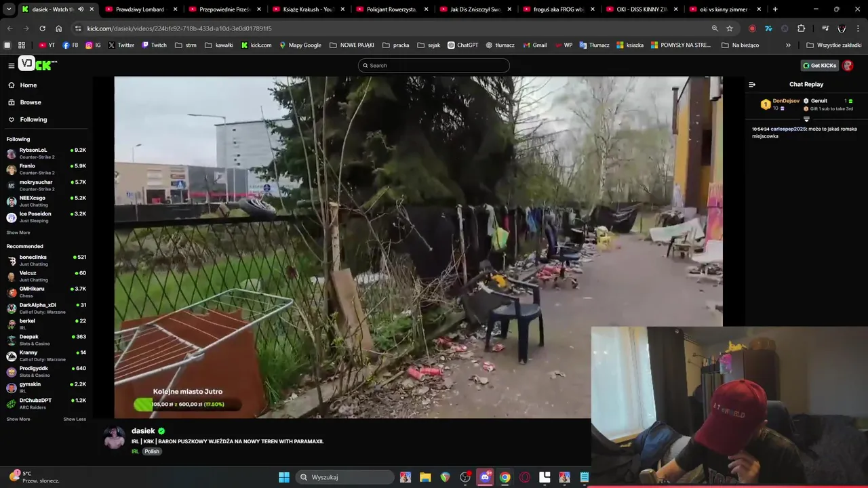Screen dimensions: 868x488
Task: Open the YT bookmark
Action: point(47,45)
